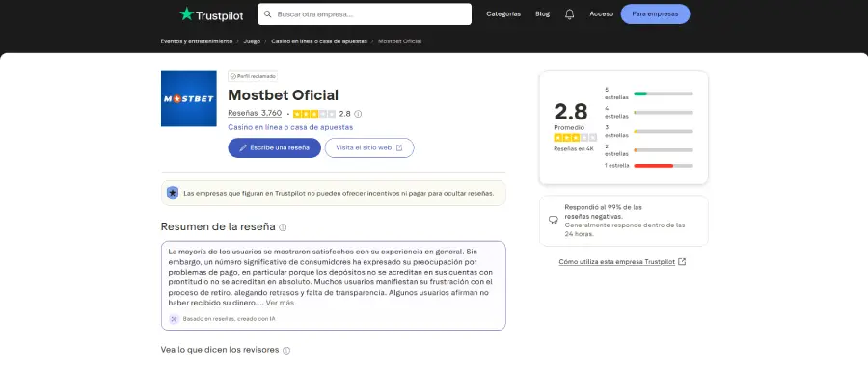Click Basado en reseñas, creado con IA text
This screenshot has height=371, width=868.
230,319
